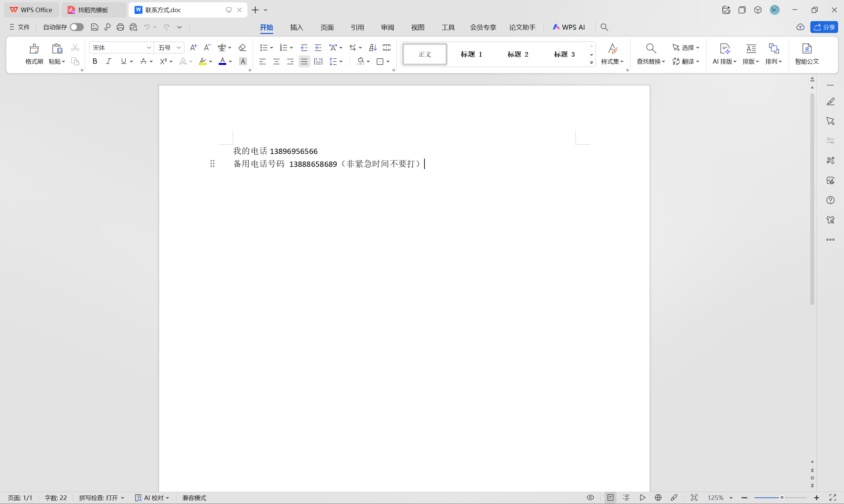
Task: Toggle eye protection mode in status bar
Action: [x=590, y=497]
